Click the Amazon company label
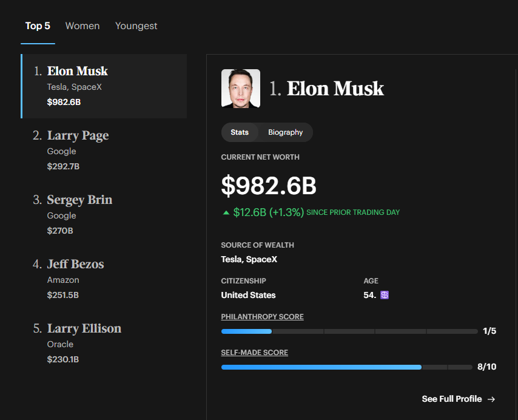This screenshot has height=420, width=518. pos(63,280)
